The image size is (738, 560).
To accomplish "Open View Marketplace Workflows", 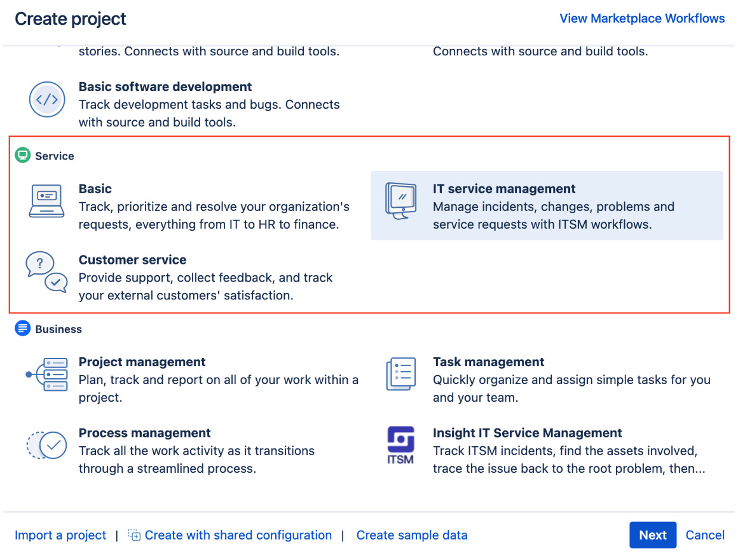I will (x=641, y=18).
